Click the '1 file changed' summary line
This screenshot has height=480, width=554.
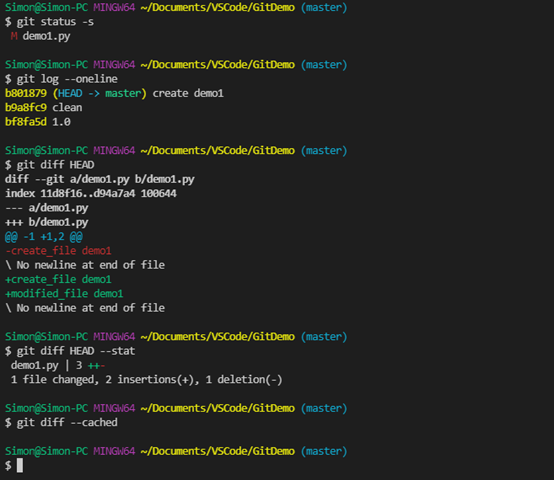click(x=147, y=380)
